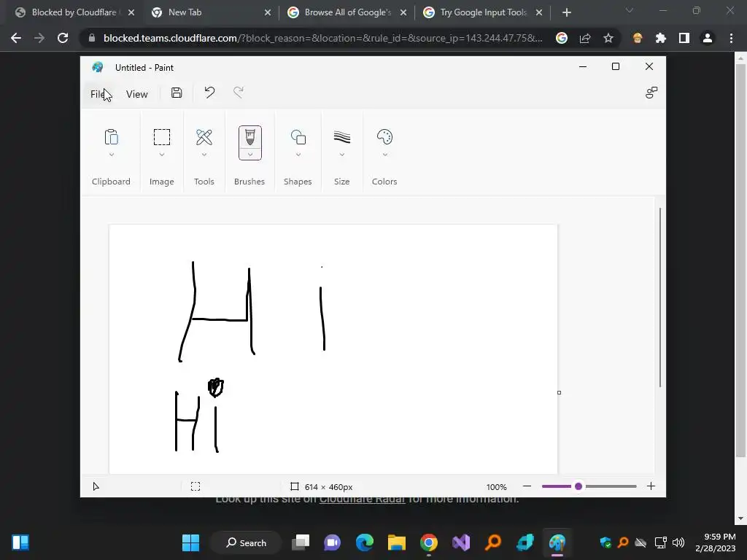This screenshot has width=747, height=560.
Task: Open the Tools pencil-and-brush icon
Action: click(x=204, y=137)
